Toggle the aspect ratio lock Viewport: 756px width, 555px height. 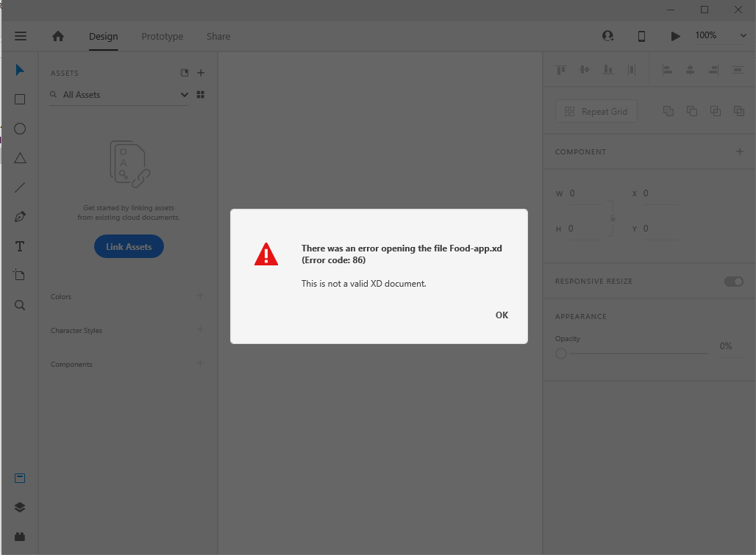[613, 218]
